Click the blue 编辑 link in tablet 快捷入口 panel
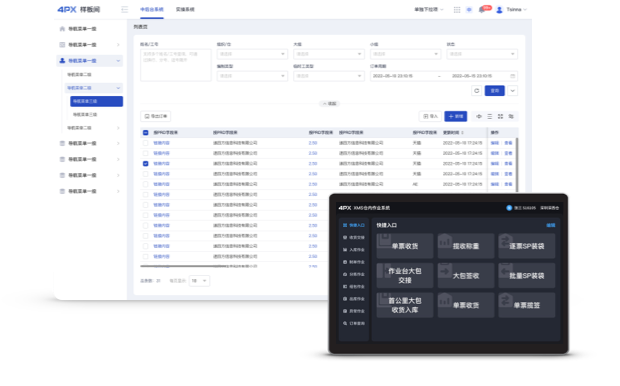Viewport: 620px width, 386px height. click(550, 225)
